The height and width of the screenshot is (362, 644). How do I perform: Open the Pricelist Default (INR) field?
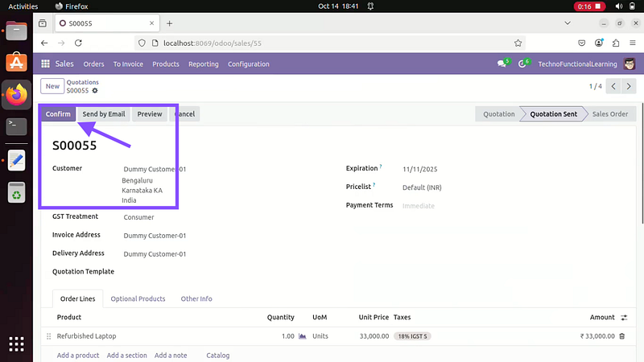[x=422, y=187]
